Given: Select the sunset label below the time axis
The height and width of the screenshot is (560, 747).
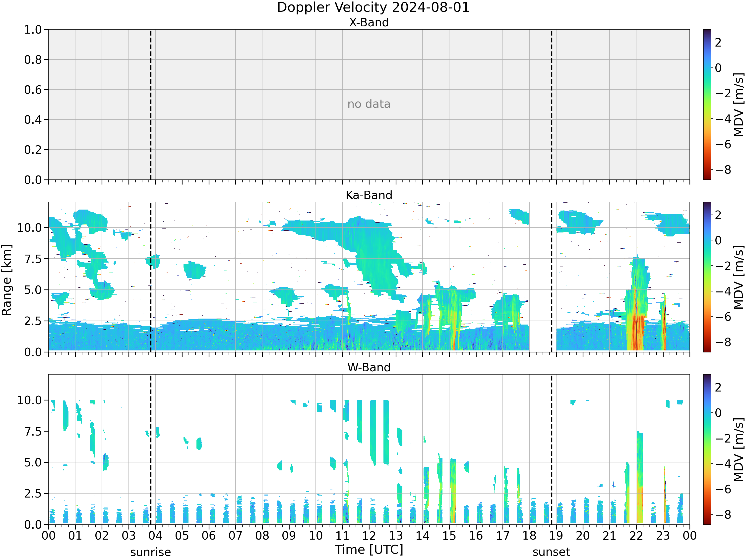Looking at the screenshot, I should pos(552,552).
